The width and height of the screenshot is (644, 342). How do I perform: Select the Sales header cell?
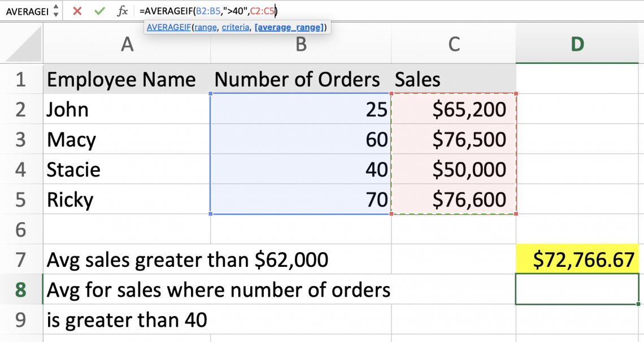[454, 79]
